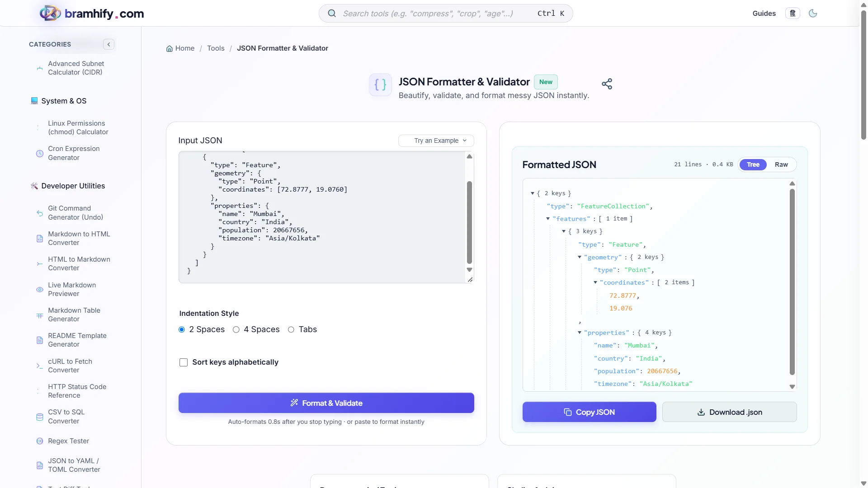Click the Markdown Table Generator grid icon
This screenshot has width=868, height=488.
tap(40, 315)
